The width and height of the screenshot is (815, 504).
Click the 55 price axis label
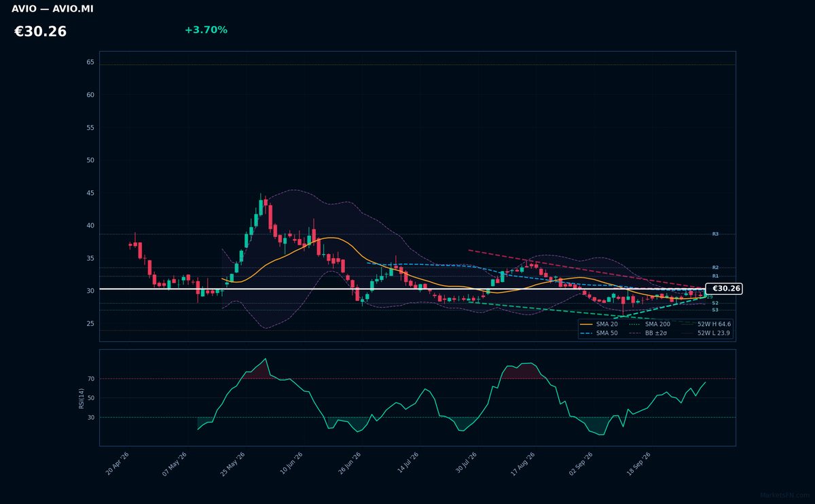point(90,128)
